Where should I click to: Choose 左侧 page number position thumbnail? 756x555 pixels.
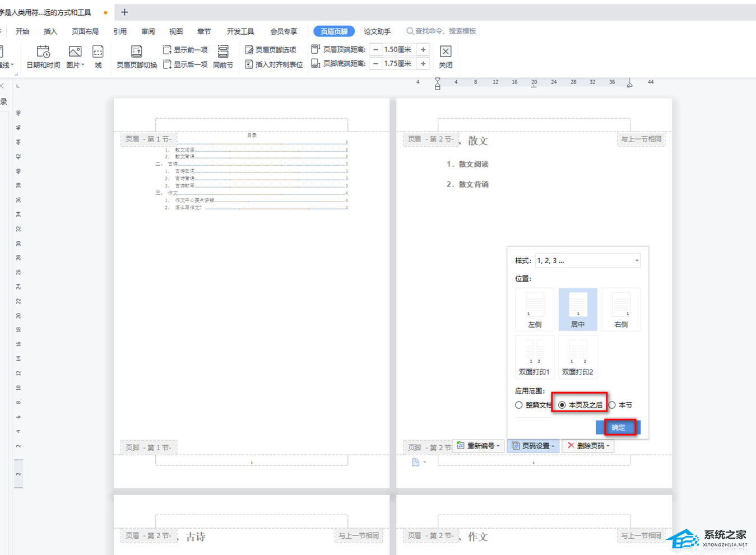(x=535, y=309)
